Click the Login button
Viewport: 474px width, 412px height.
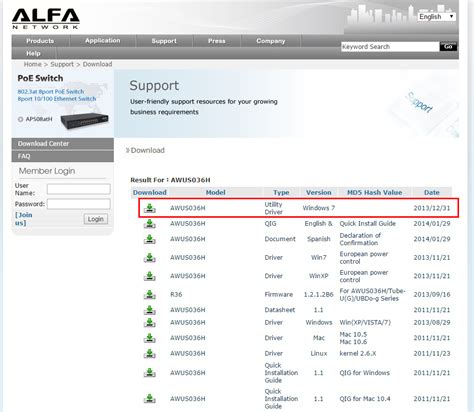click(x=96, y=219)
